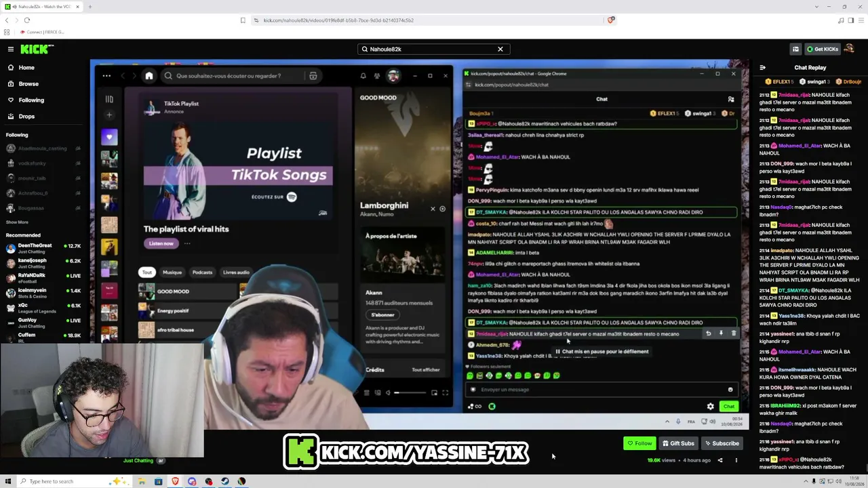Select the Tout filter chip in Spotify
Screen dimensions: 868x488
[147, 272]
